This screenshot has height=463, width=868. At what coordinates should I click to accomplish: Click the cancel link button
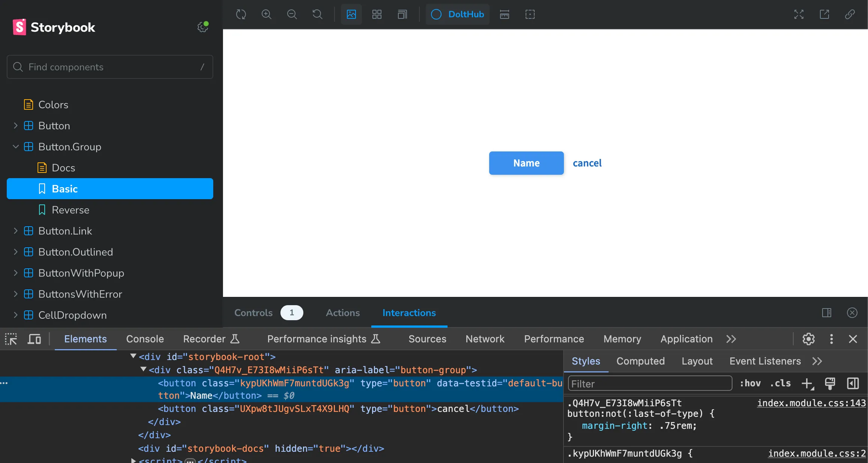[587, 163]
